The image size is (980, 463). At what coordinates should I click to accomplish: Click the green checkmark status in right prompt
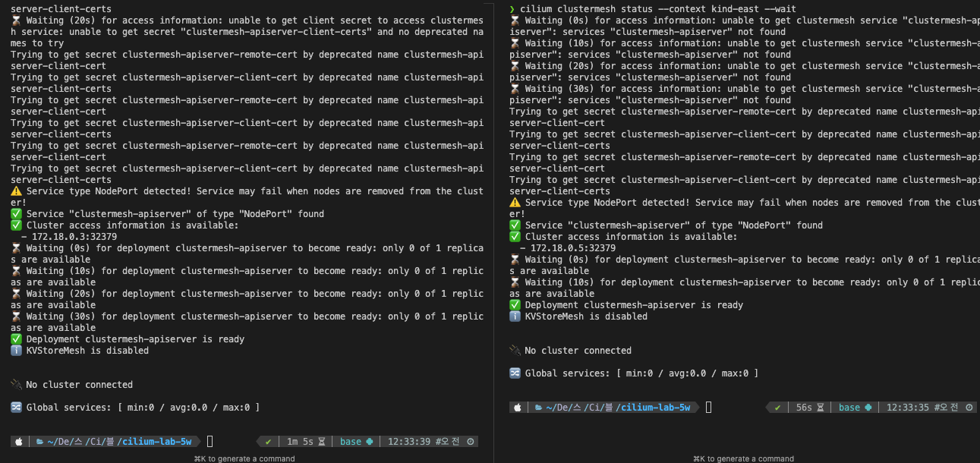click(x=778, y=408)
